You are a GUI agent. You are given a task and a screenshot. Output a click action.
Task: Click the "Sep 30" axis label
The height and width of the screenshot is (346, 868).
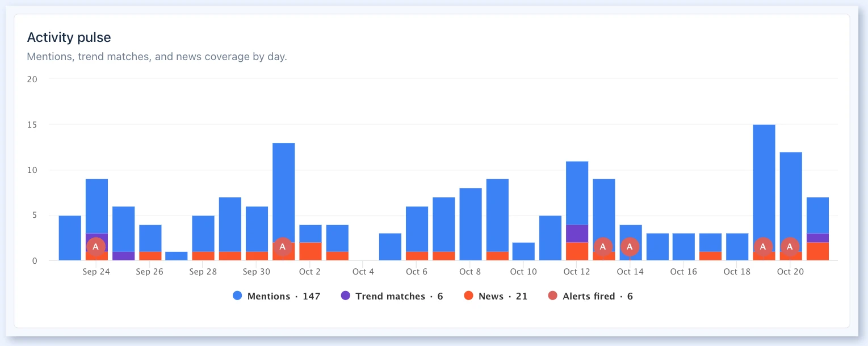pos(257,272)
